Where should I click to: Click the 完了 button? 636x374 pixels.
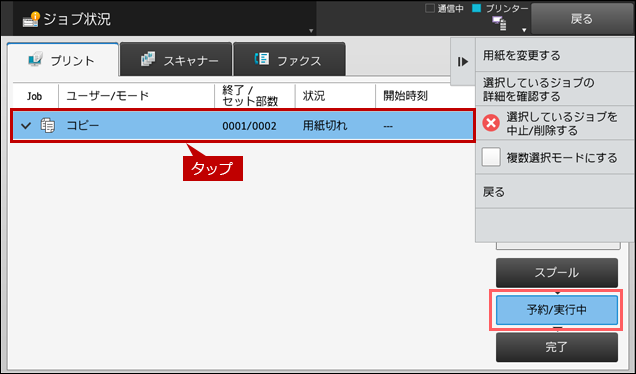[x=557, y=347]
